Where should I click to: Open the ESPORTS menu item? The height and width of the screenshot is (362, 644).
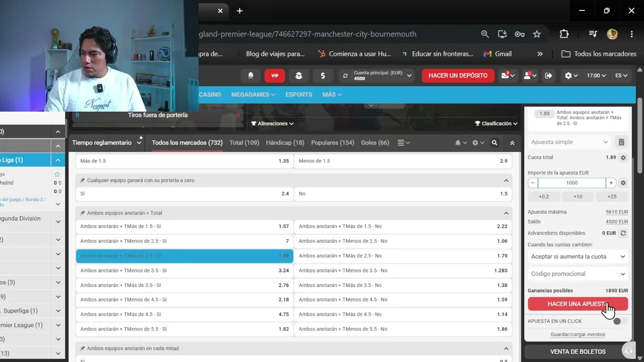point(299,95)
